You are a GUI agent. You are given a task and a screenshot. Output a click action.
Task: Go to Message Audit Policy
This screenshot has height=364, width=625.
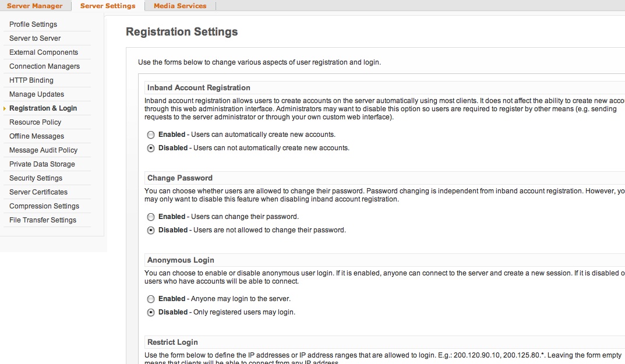click(x=43, y=150)
